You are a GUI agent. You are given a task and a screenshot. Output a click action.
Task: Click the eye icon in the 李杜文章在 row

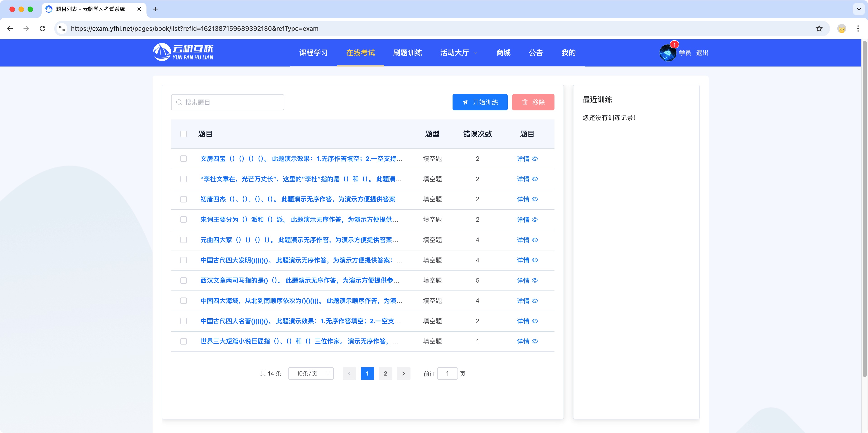pyautogui.click(x=535, y=179)
